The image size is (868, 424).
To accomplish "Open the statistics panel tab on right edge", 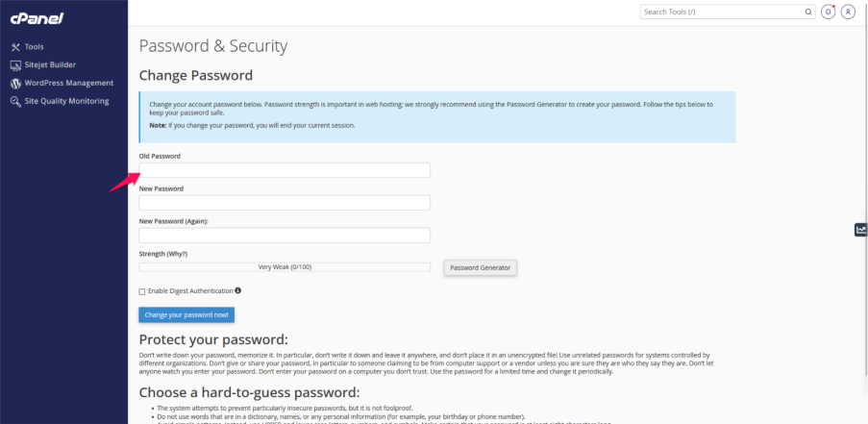I will 860,230.
